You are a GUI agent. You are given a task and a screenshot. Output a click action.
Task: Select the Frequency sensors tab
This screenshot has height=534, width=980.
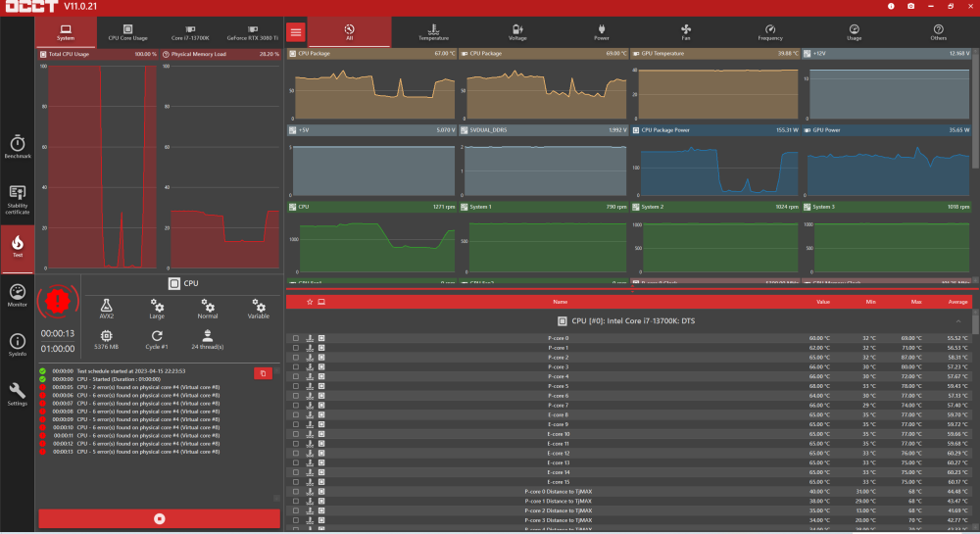pos(770,32)
